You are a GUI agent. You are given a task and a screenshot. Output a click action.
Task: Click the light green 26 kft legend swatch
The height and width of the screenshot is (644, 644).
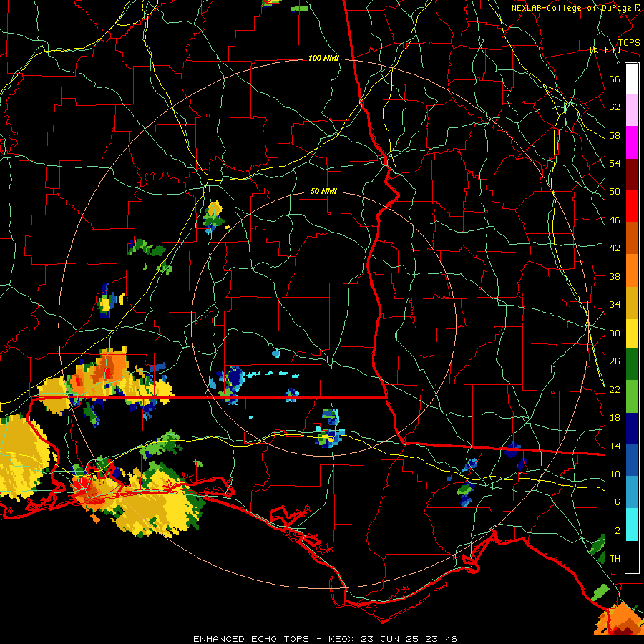click(x=632, y=396)
